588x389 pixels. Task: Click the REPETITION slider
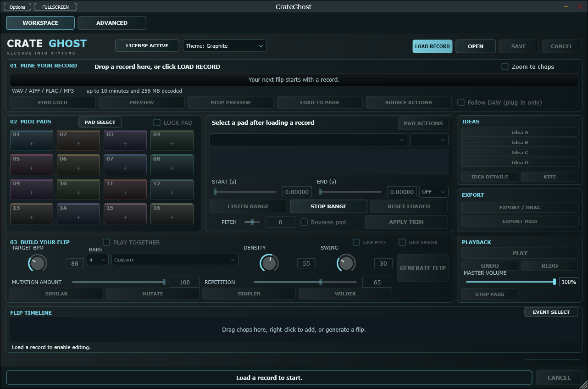pos(305,282)
